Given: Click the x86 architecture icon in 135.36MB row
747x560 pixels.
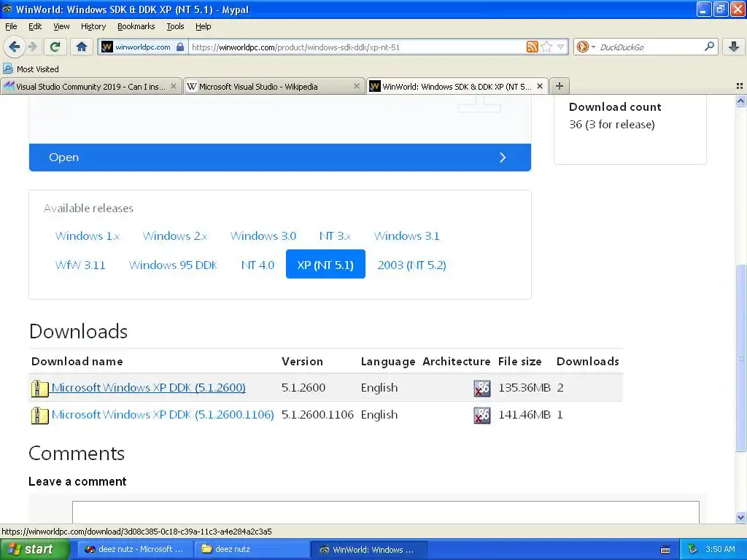Looking at the screenshot, I should coord(481,388).
